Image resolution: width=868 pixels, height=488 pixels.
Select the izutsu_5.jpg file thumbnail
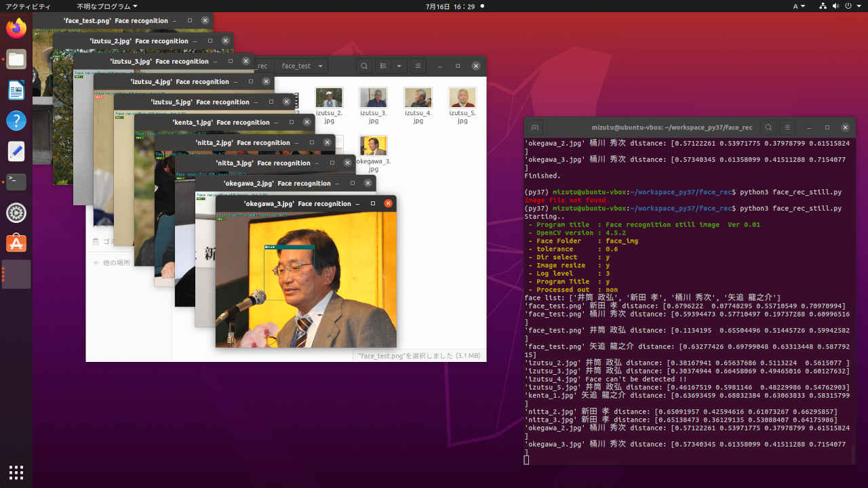pyautogui.click(x=462, y=98)
